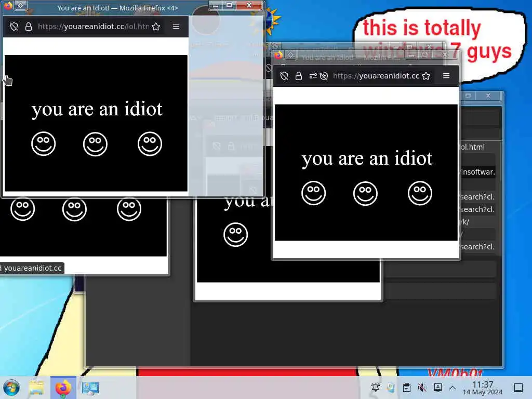This screenshot has height=399, width=532.
Task: Click the Firefox taskbar button
Action: coord(63,388)
